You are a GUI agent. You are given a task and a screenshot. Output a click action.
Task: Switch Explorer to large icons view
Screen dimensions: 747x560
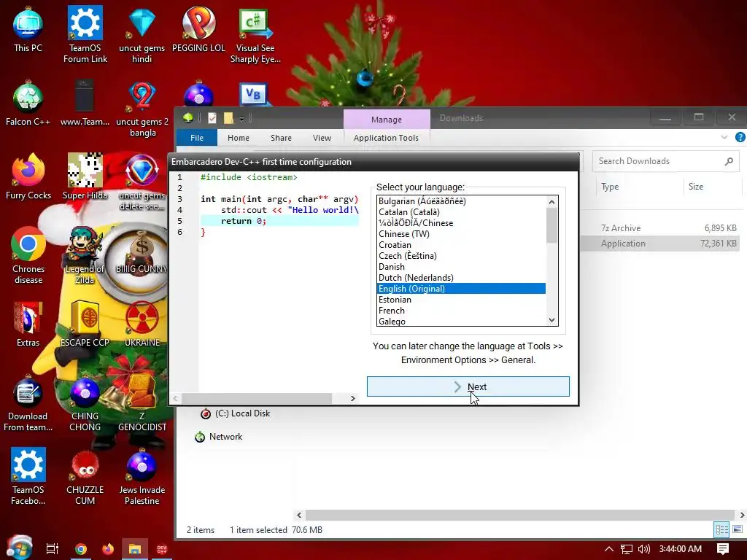(738, 529)
